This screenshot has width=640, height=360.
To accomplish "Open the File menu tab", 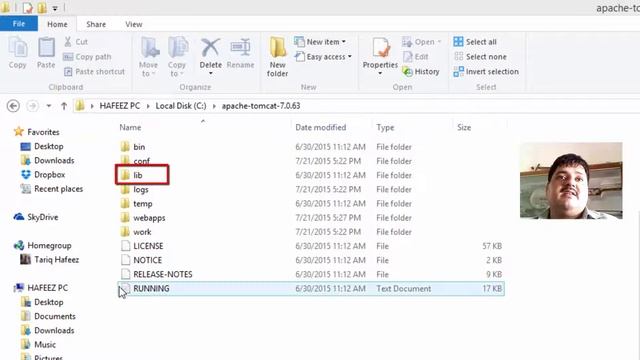I will pos(19,24).
